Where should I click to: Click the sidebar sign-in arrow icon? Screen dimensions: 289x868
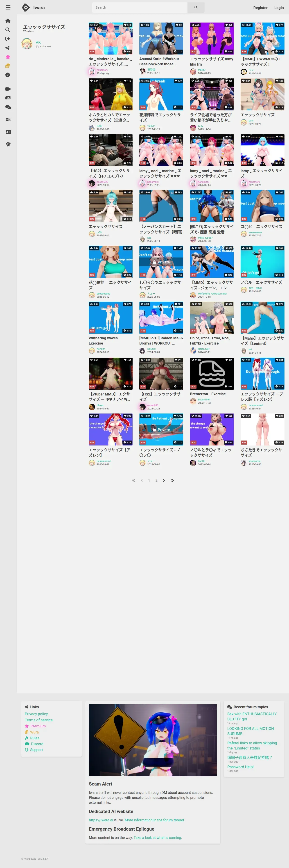point(8,39)
